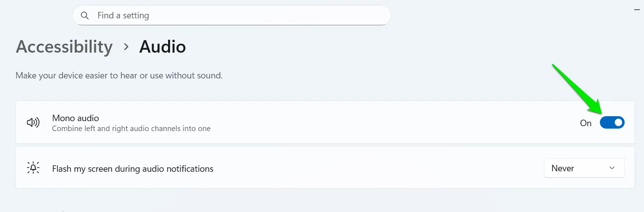644x212 pixels.
Task: Click the Mono audio label text
Action: pyautogui.click(x=75, y=118)
